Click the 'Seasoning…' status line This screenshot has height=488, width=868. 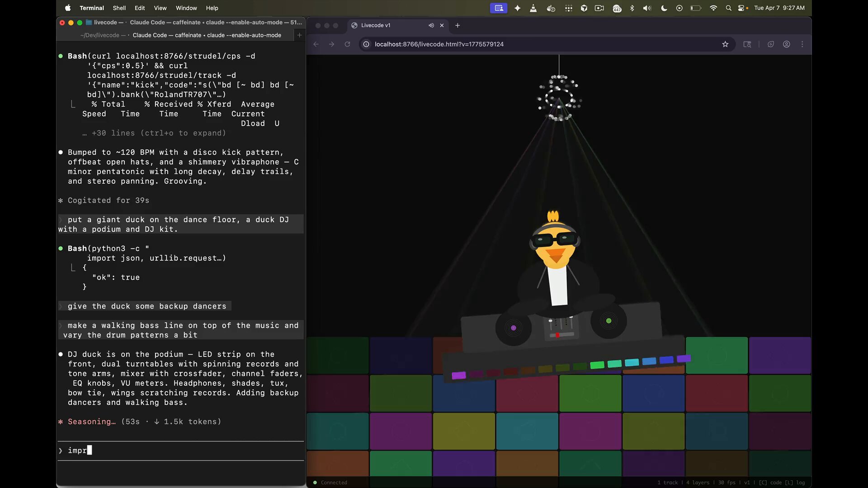(x=140, y=422)
